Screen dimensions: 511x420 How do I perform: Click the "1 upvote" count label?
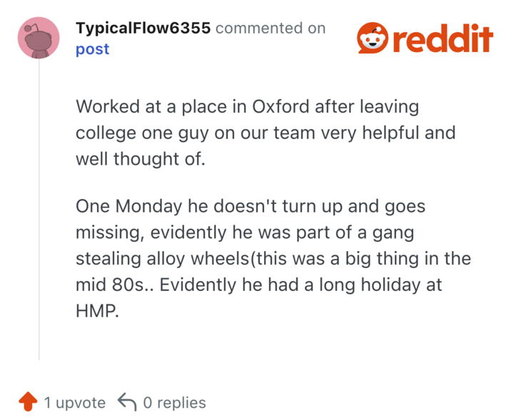tap(74, 403)
